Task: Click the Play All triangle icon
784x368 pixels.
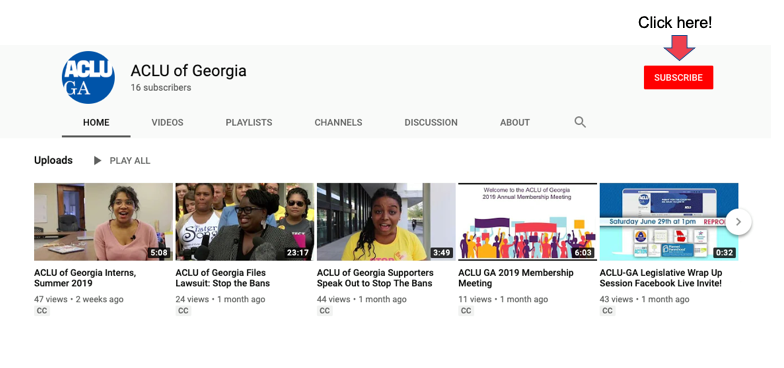Action: (98, 160)
